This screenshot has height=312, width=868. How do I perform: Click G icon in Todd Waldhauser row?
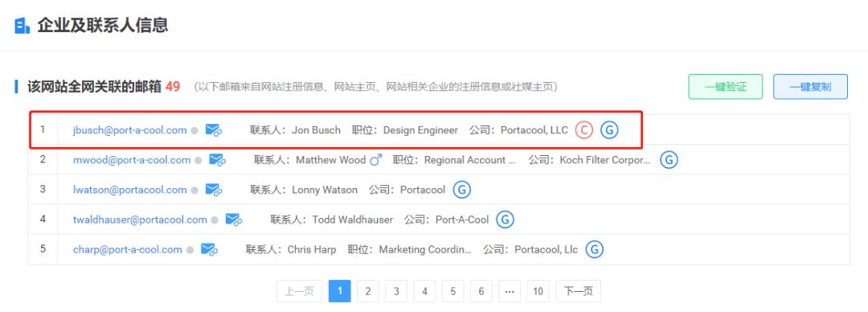pyautogui.click(x=505, y=220)
